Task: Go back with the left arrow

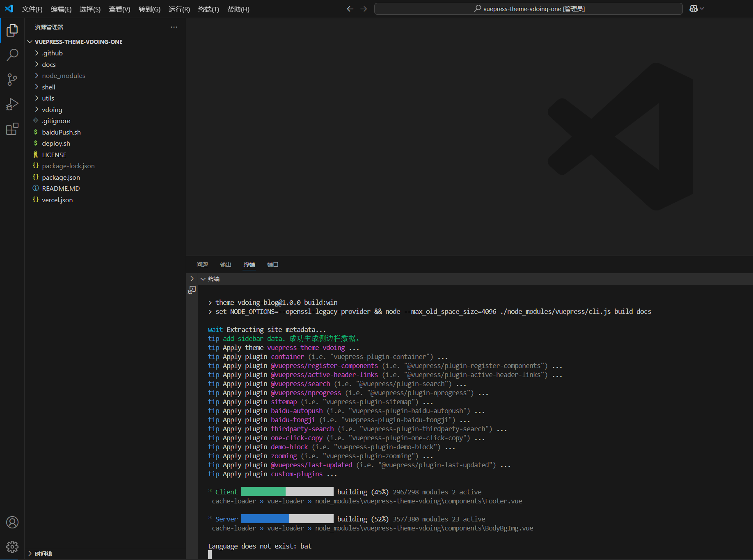Action: pos(350,9)
